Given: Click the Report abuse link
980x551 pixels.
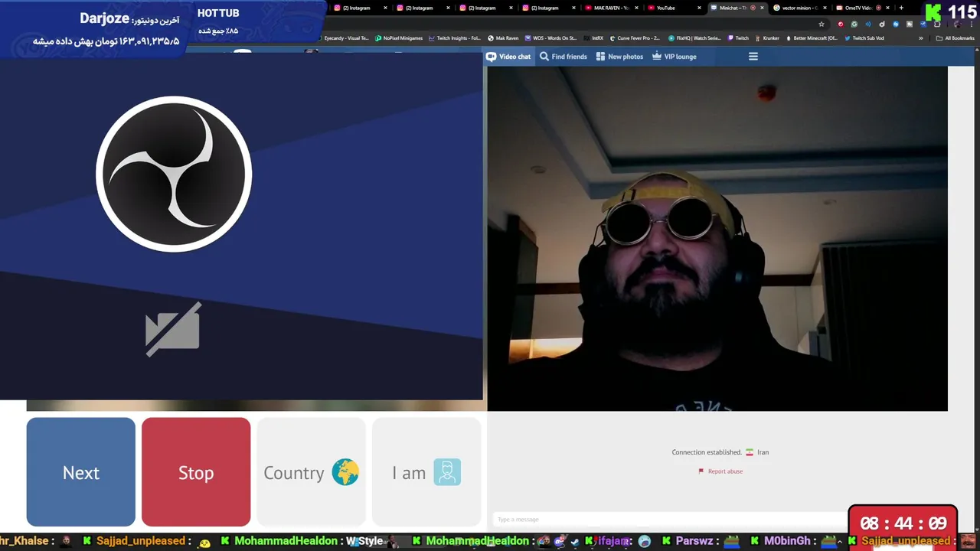Looking at the screenshot, I should [725, 471].
